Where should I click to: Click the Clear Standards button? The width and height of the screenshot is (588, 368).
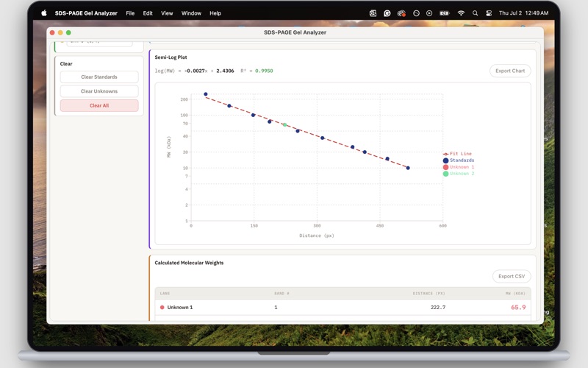(x=99, y=77)
